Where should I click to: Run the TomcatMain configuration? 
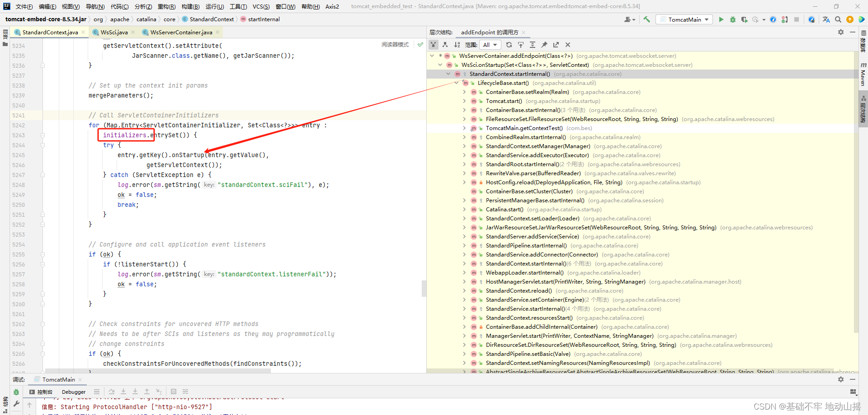(x=721, y=19)
